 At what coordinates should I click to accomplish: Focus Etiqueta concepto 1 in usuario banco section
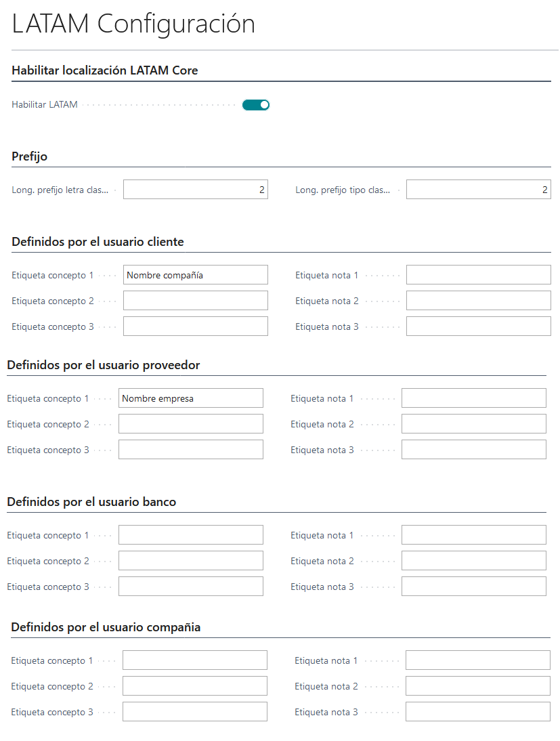190,535
